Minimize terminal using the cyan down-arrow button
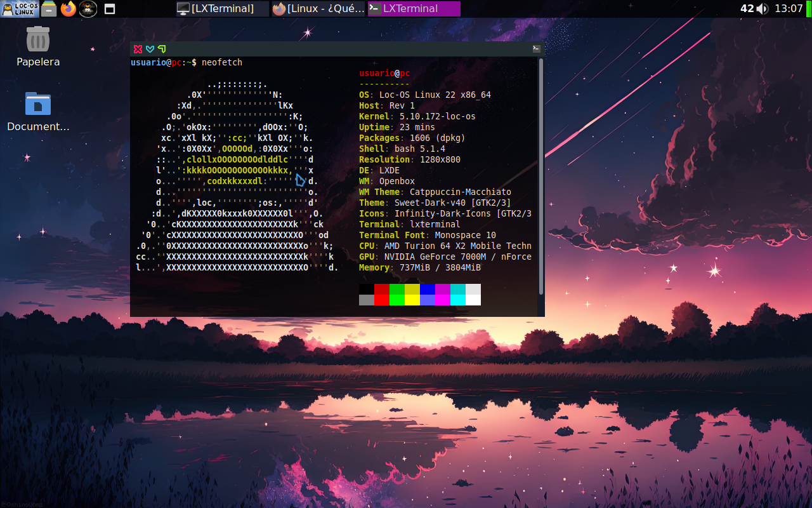This screenshot has width=812, height=508. (x=150, y=49)
